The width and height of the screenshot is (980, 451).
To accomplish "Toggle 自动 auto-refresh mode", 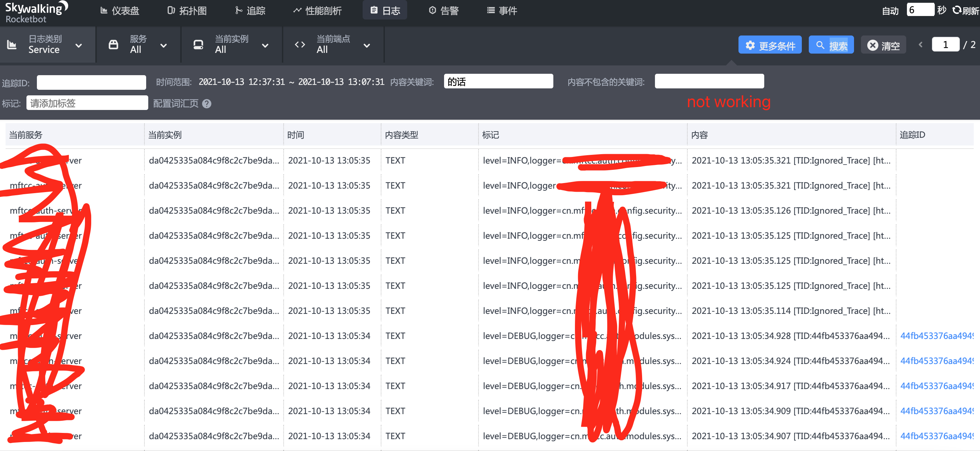I will (890, 10).
